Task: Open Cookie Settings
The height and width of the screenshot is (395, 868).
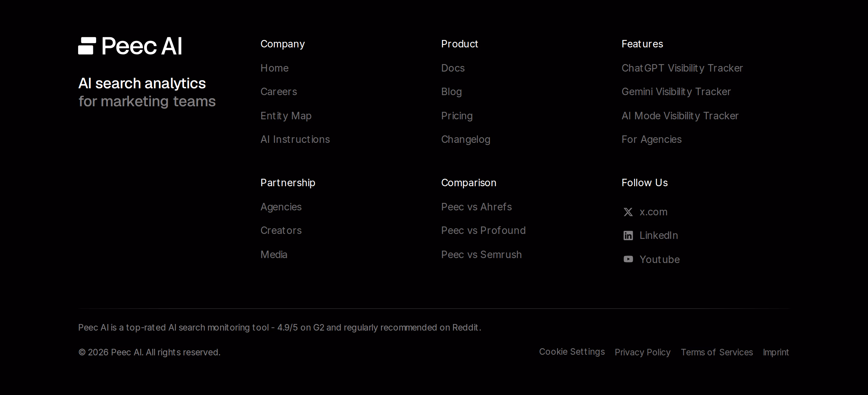Action: click(x=572, y=352)
